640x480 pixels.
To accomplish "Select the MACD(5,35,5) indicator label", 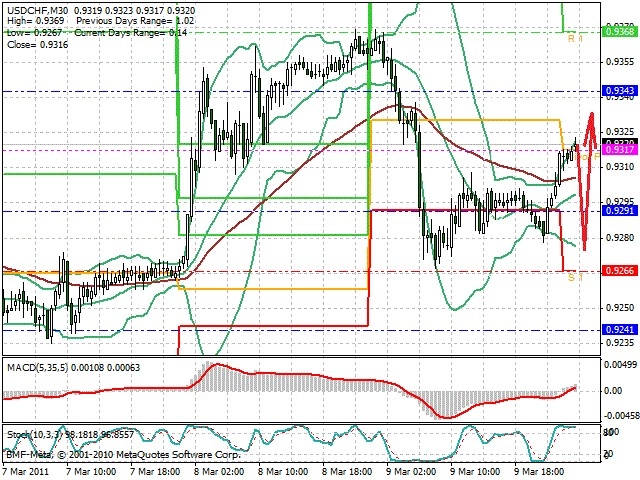I will [x=38, y=368].
